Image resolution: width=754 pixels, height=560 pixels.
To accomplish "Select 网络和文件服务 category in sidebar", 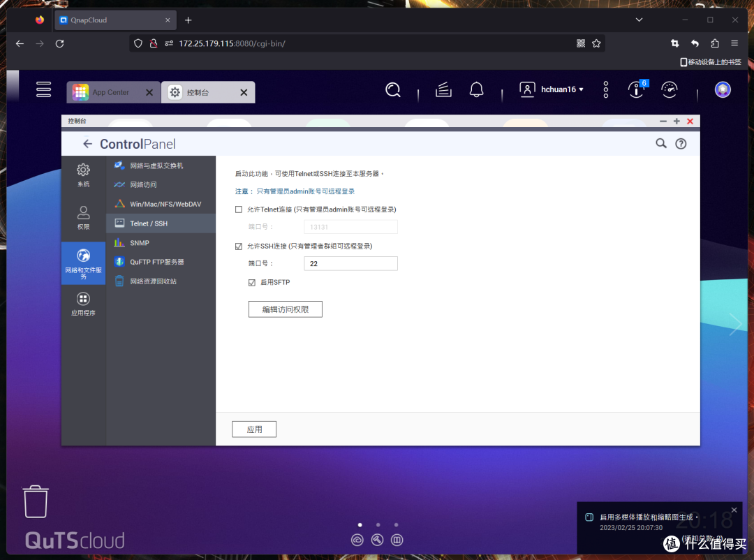I will click(83, 263).
